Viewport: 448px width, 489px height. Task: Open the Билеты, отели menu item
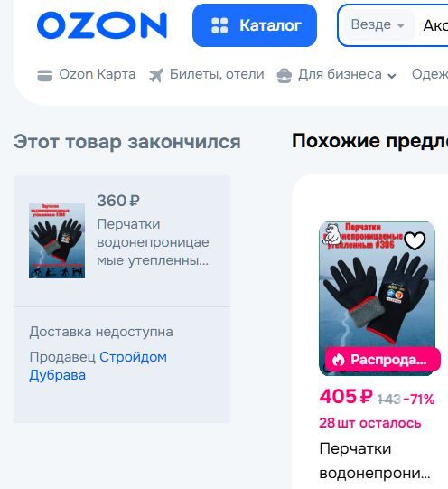207,75
